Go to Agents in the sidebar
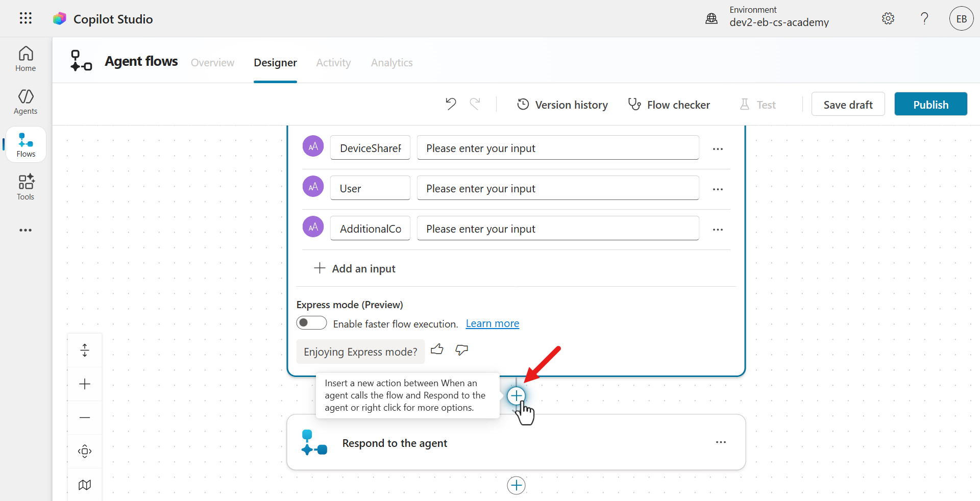Viewport: 980px width, 501px height. 26,102
